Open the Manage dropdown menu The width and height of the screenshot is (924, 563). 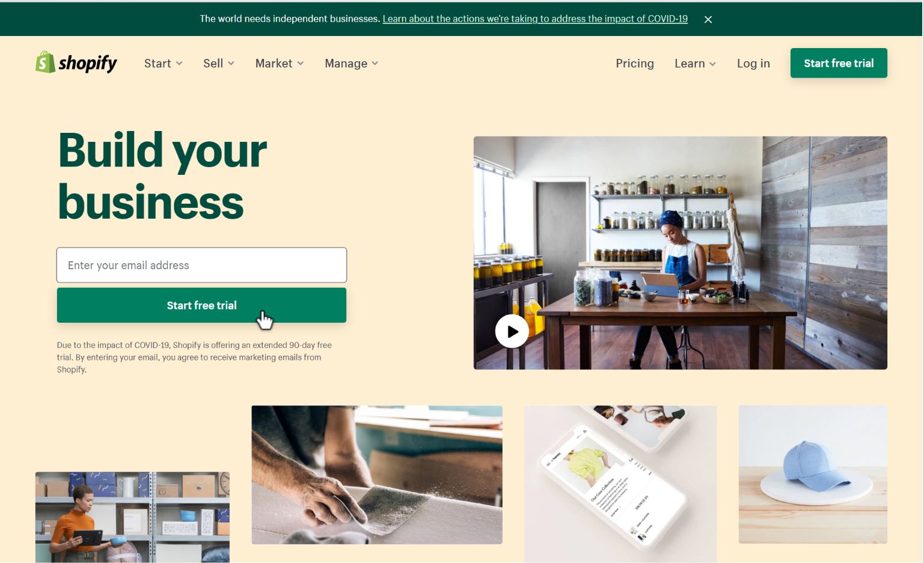[352, 63]
